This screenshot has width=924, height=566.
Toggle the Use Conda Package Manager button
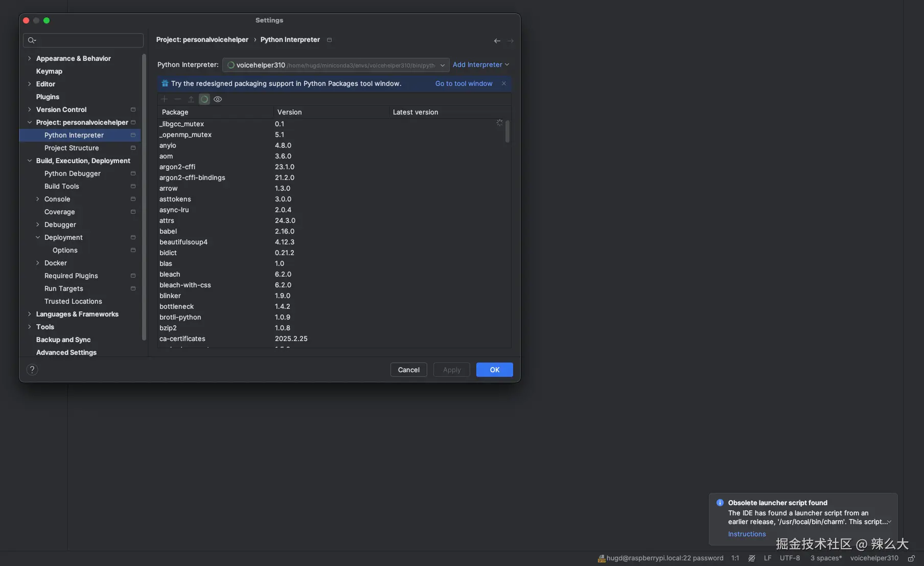pos(204,99)
